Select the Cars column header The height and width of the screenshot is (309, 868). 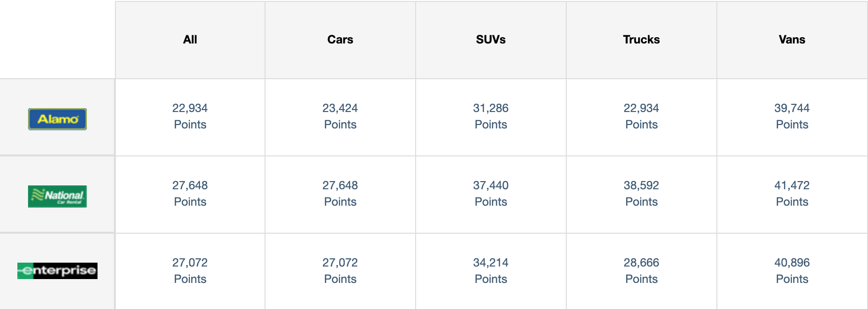click(x=340, y=40)
